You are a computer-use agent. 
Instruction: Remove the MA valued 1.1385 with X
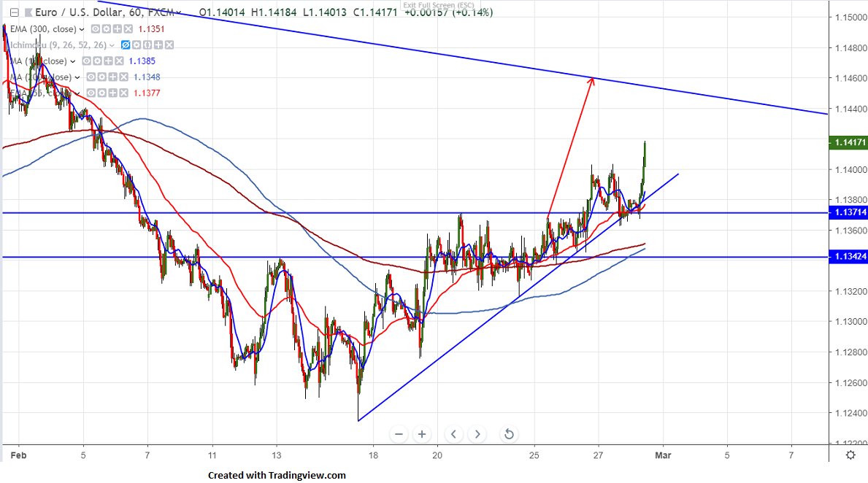click(120, 61)
